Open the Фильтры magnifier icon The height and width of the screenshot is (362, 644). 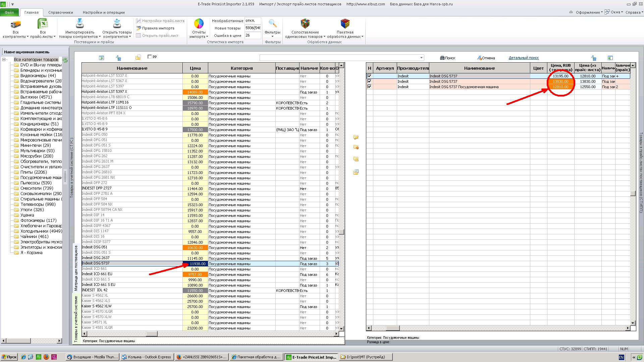click(x=272, y=24)
